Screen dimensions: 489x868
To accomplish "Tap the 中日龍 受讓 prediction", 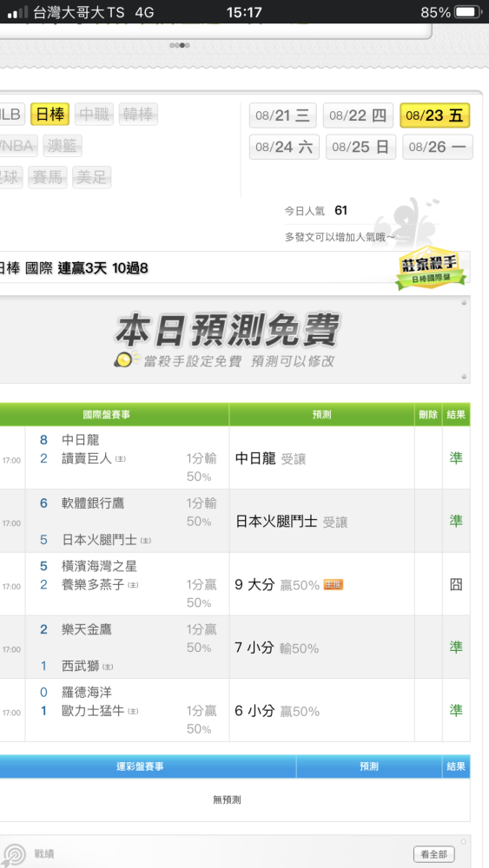I will point(270,458).
